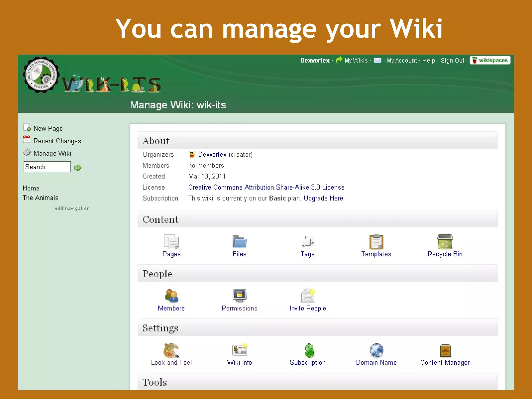Image resolution: width=532 pixels, height=399 pixels.
Task: Go to the Home page link
Action: pyautogui.click(x=31, y=188)
